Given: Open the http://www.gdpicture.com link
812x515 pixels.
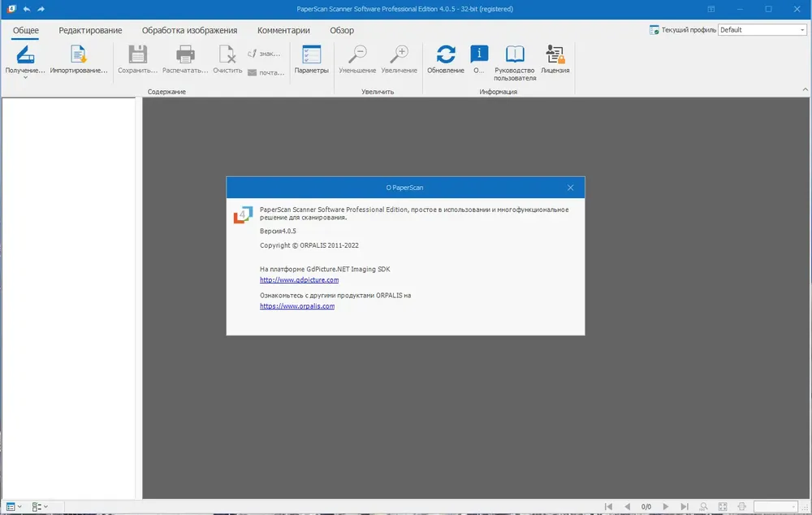Looking at the screenshot, I should (x=300, y=279).
